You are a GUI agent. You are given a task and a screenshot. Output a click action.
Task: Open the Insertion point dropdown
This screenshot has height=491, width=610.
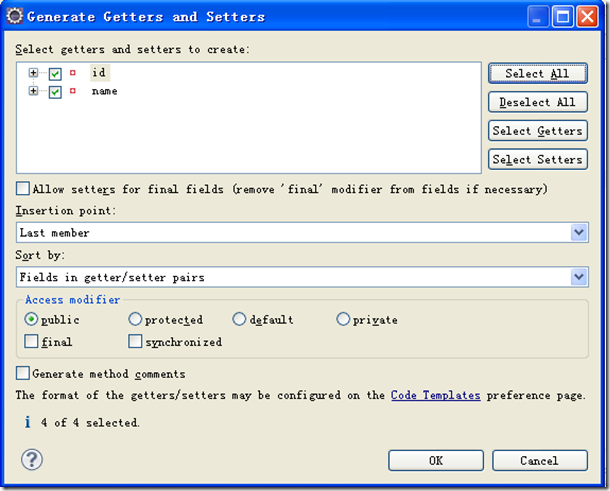click(579, 232)
